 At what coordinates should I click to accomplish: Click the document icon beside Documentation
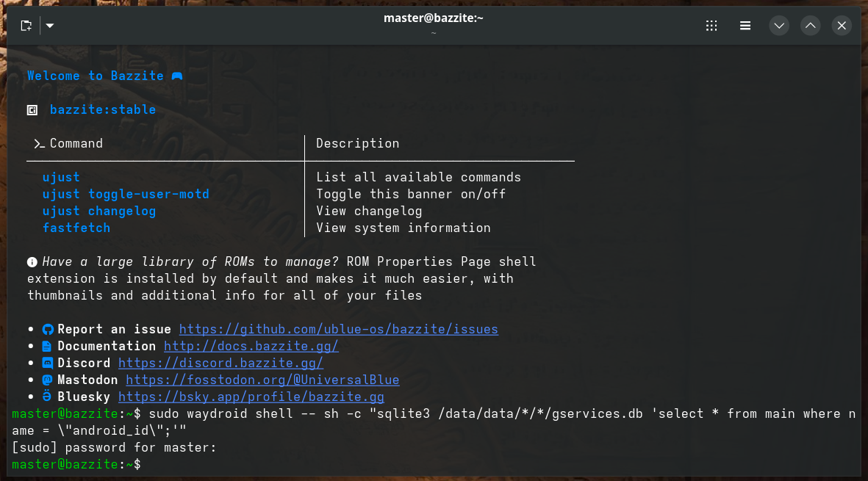[x=47, y=346]
